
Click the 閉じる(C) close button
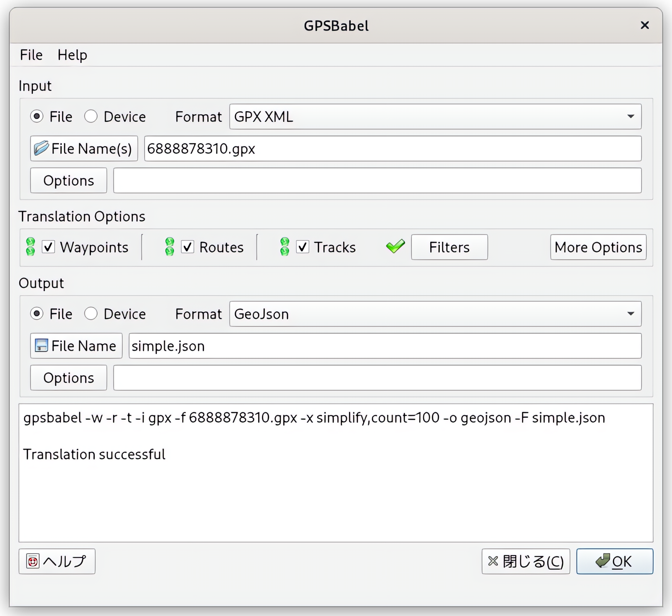pos(526,561)
